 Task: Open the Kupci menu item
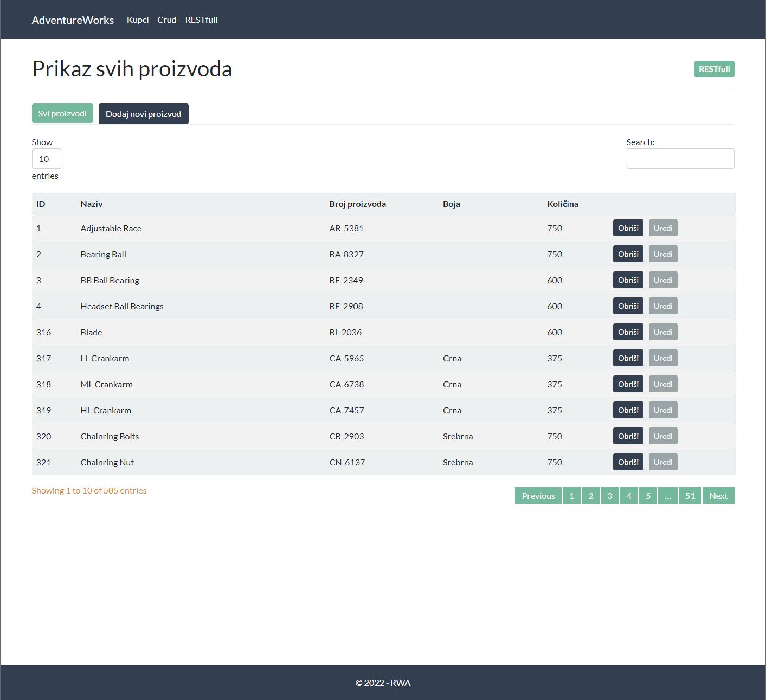click(137, 20)
